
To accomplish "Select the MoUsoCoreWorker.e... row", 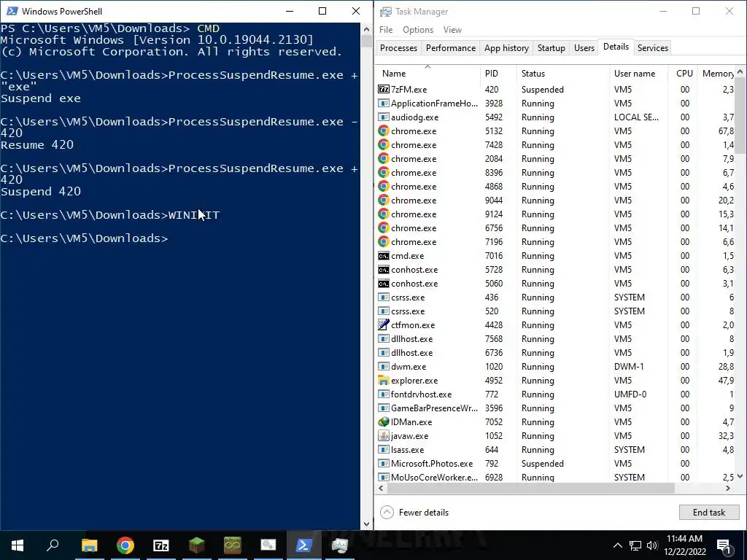I will coord(555,477).
